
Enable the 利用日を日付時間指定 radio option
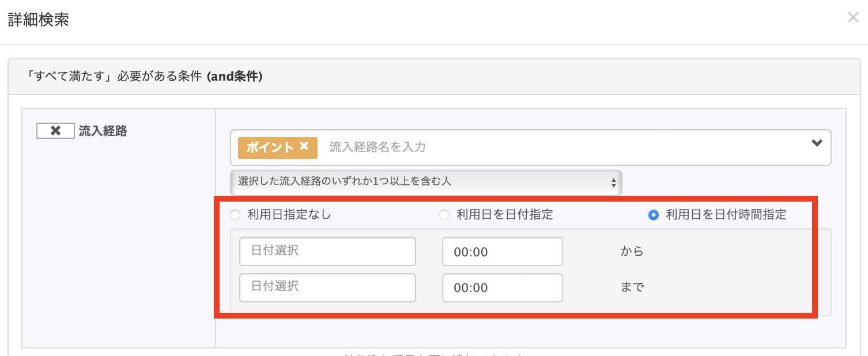point(654,215)
